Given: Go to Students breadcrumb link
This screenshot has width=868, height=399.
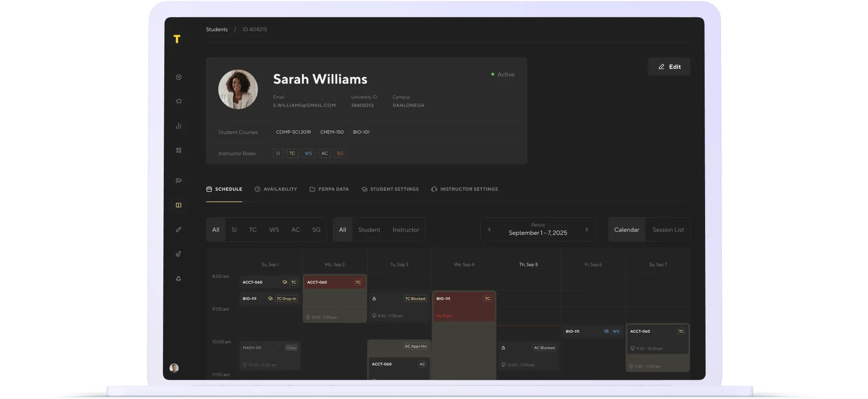Looking at the screenshot, I should pyautogui.click(x=217, y=29).
